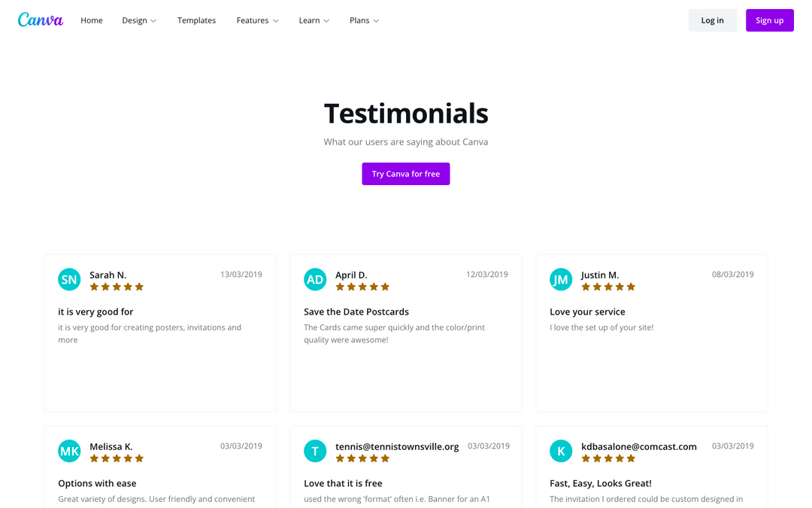The image size is (812, 508).
Task: Click April D.'s AD avatar icon
Action: 315,279
